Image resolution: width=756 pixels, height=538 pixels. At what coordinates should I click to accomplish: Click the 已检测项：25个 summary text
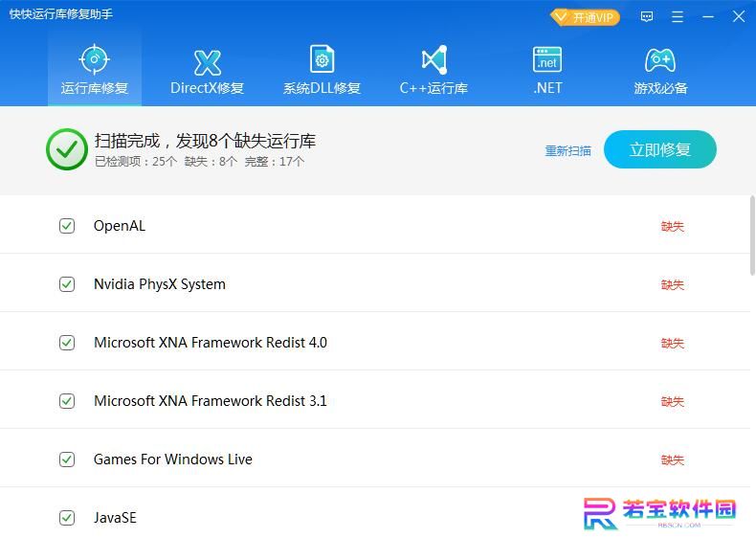coord(136,162)
